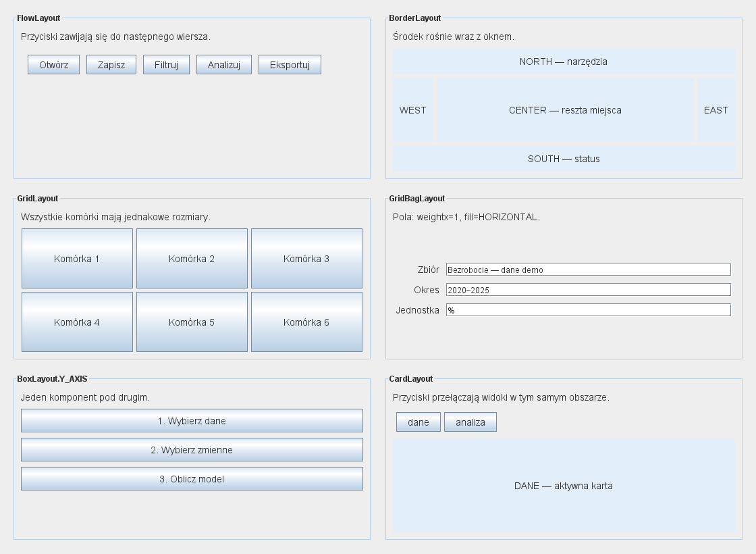This screenshot has width=756, height=554.
Task: Click the Analizuj button
Action: point(224,65)
